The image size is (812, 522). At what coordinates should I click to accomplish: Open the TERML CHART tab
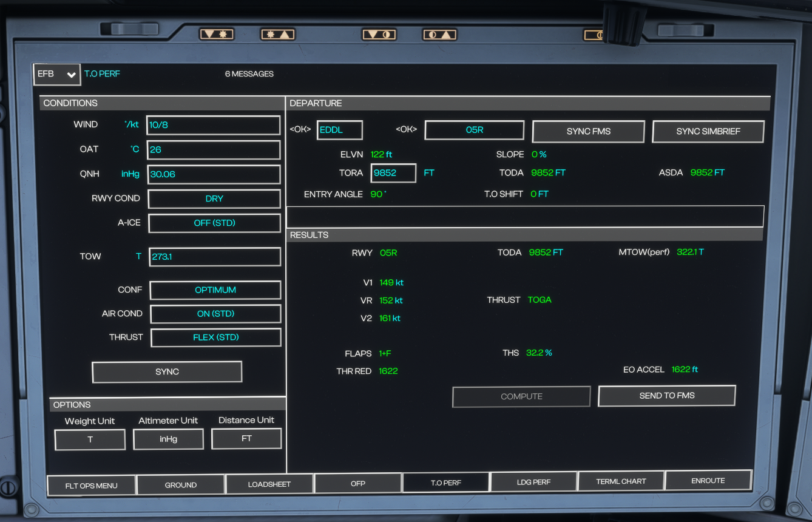point(621,481)
